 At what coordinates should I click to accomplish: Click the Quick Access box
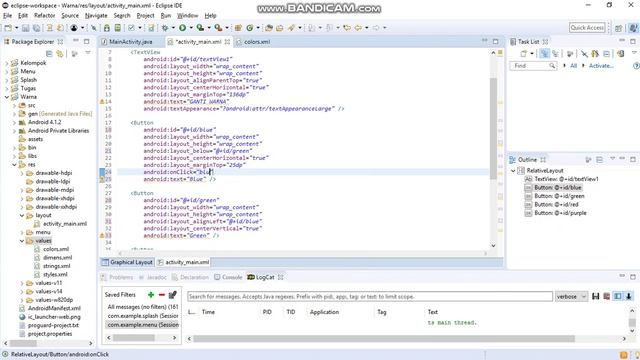[587, 27]
